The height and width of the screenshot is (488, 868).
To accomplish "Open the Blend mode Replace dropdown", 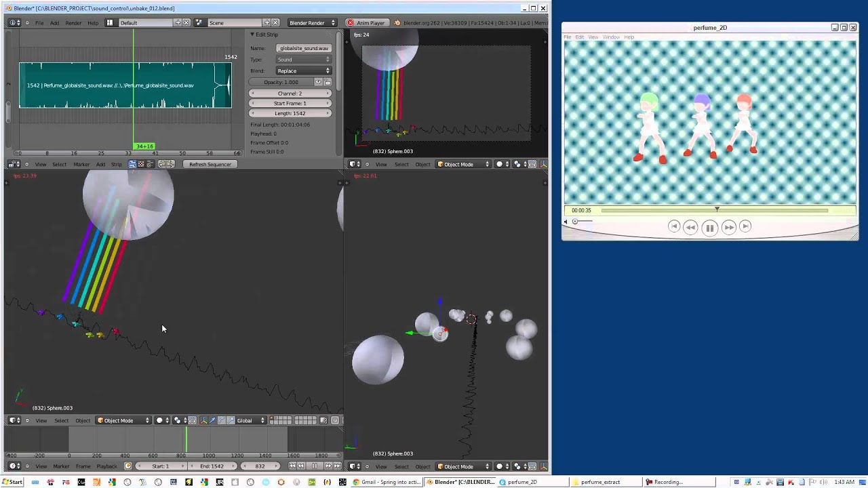I will 303,70.
